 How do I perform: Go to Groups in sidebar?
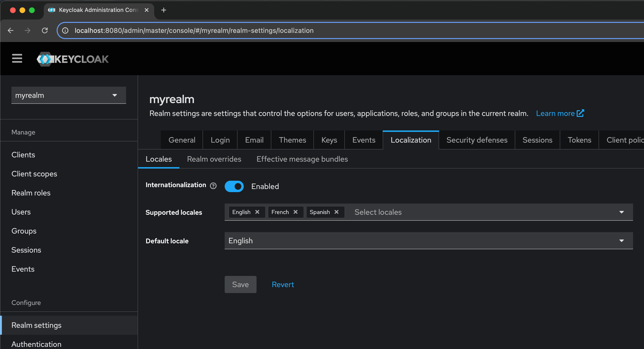pyautogui.click(x=69, y=231)
